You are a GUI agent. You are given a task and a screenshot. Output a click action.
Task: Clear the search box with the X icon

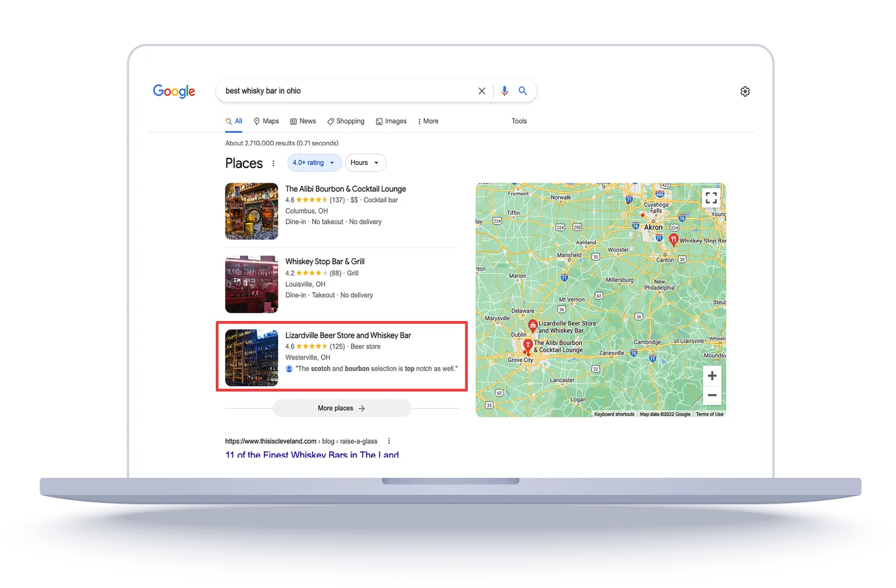pyautogui.click(x=482, y=91)
